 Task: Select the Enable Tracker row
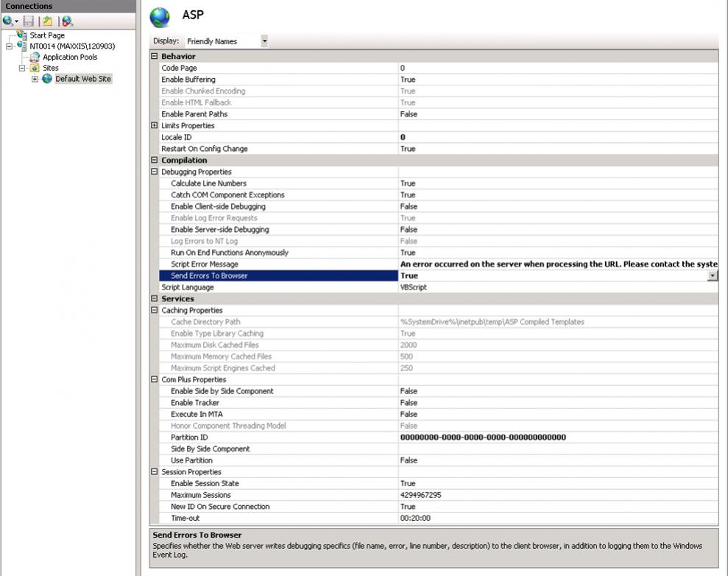[438, 403]
